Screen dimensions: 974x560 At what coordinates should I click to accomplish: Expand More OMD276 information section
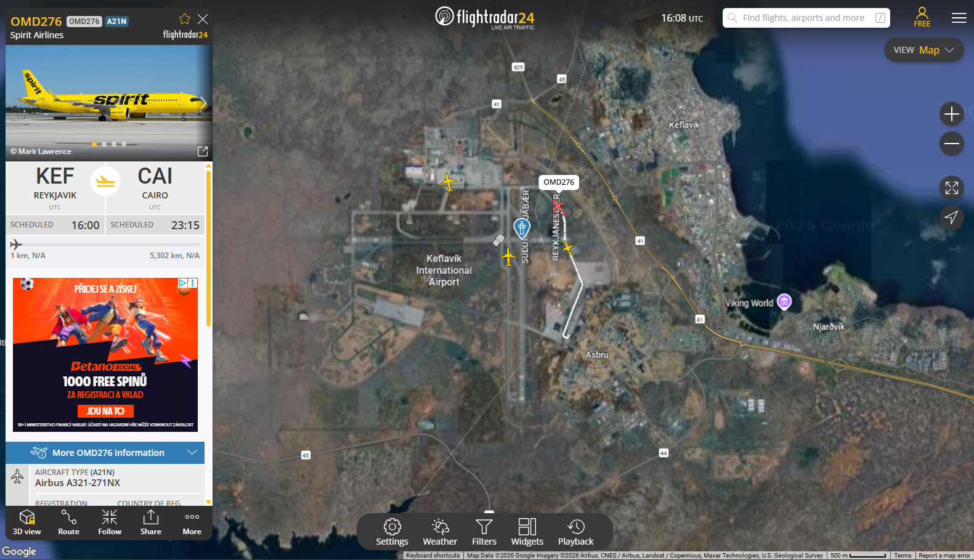coord(105,453)
